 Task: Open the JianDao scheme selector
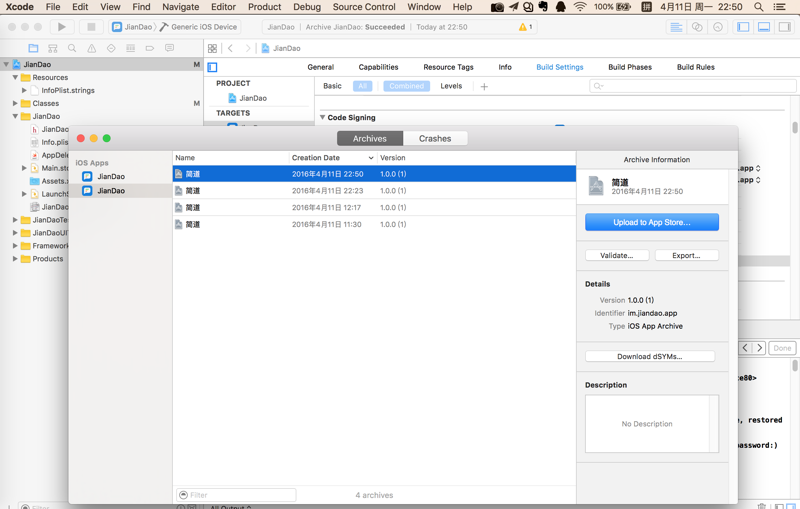[132, 27]
